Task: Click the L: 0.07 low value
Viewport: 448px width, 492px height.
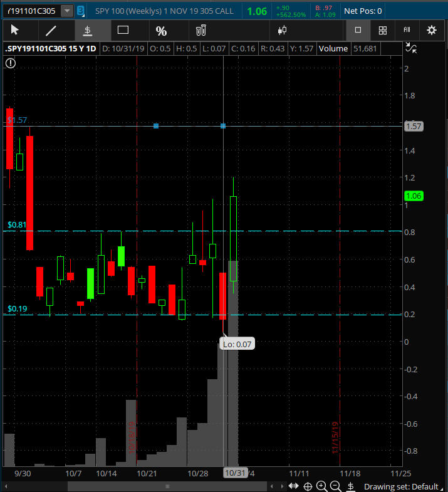Action: tap(214, 49)
